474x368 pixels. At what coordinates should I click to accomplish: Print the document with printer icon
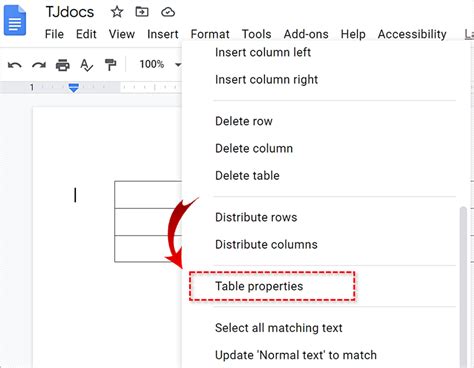tap(63, 65)
